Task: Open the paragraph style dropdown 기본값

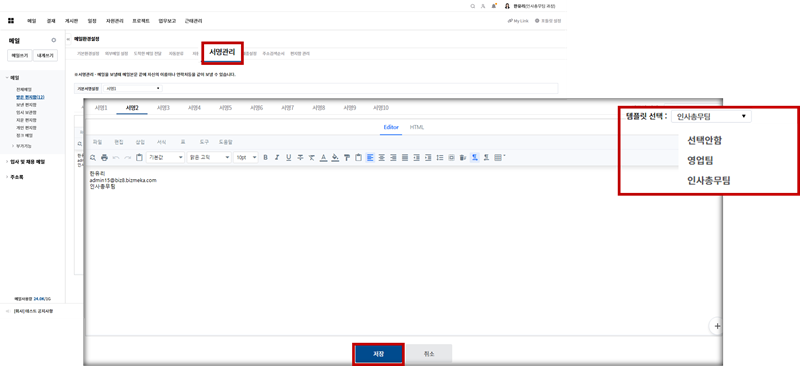Action: pyautogui.click(x=165, y=158)
